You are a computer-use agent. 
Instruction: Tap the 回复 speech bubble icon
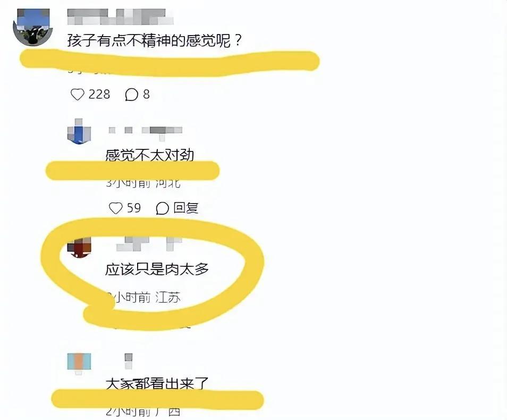(x=162, y=208)
